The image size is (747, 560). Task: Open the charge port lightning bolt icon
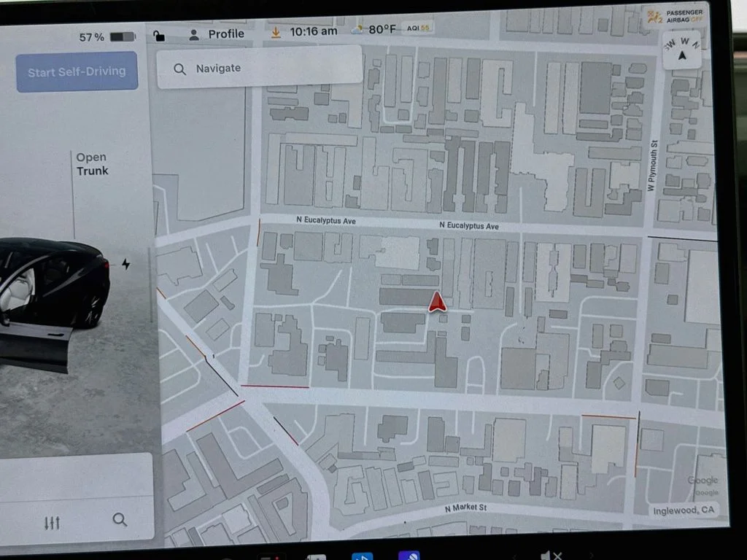pyautogui.click(x=125, y=264)
